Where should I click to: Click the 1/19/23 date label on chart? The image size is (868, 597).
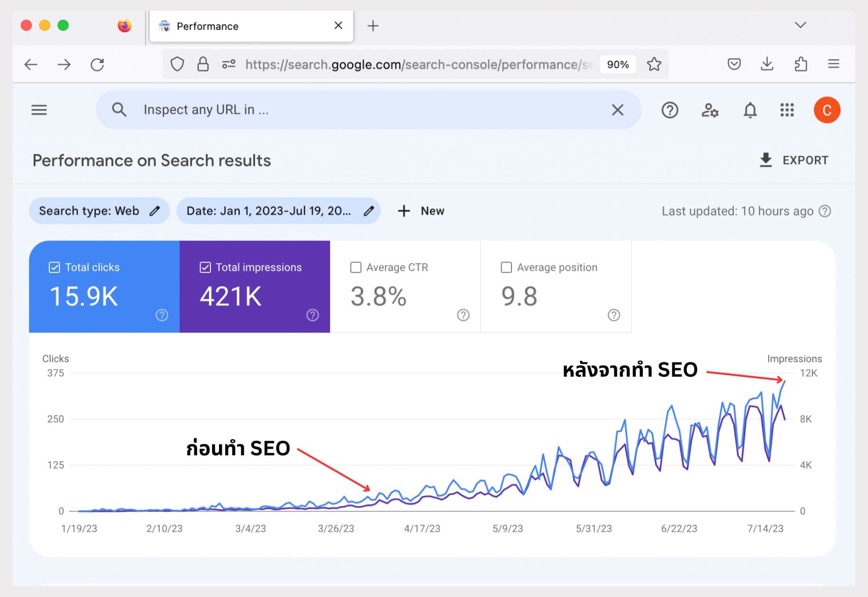79,528
